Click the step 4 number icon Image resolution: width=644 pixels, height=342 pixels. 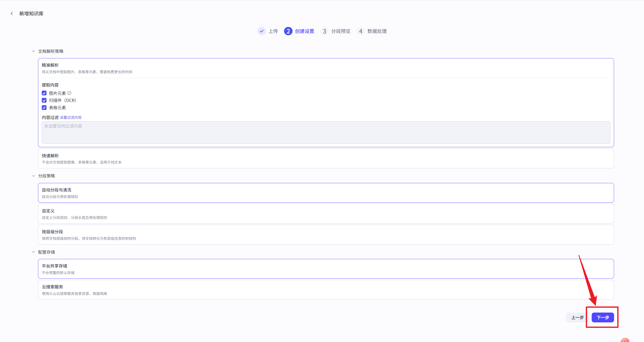(x=360, y=31)
